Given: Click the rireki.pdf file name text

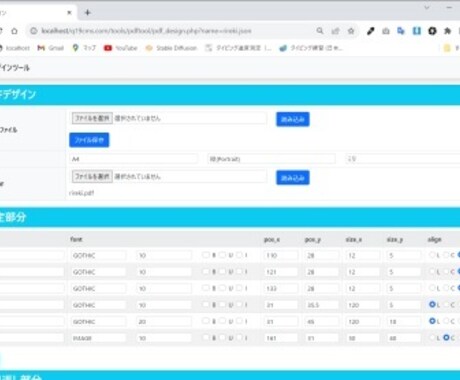Looking at the screenshot, I should (82, 193).
